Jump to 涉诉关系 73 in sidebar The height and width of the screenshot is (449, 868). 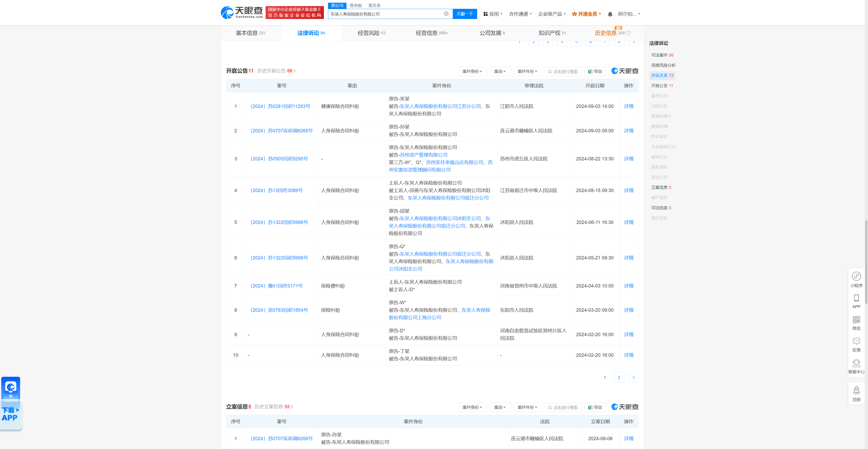(662, 76)
